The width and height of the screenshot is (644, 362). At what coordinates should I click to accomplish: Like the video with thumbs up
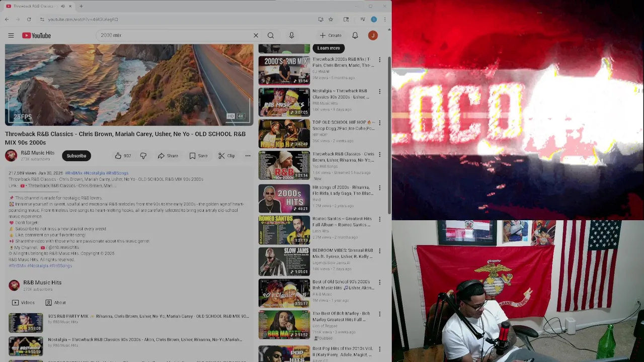(x=118, y=156)
